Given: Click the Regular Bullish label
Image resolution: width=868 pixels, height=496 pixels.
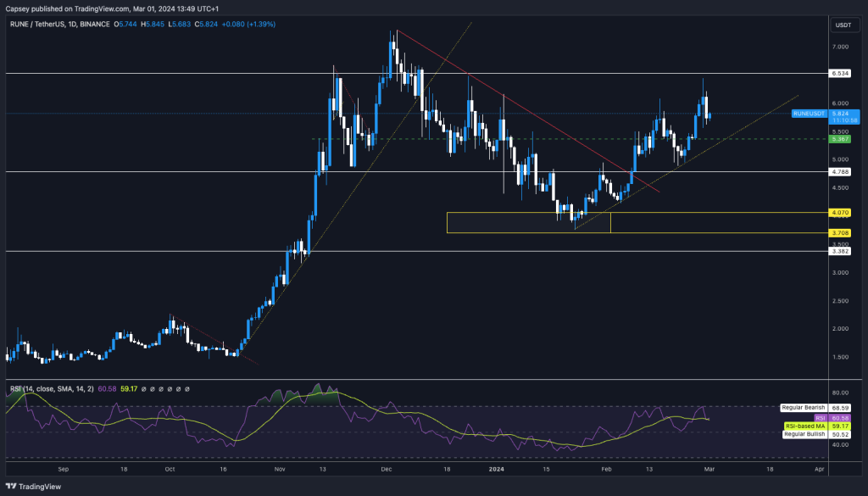Looking at the screenshot, I should click(x=804, y=434).
